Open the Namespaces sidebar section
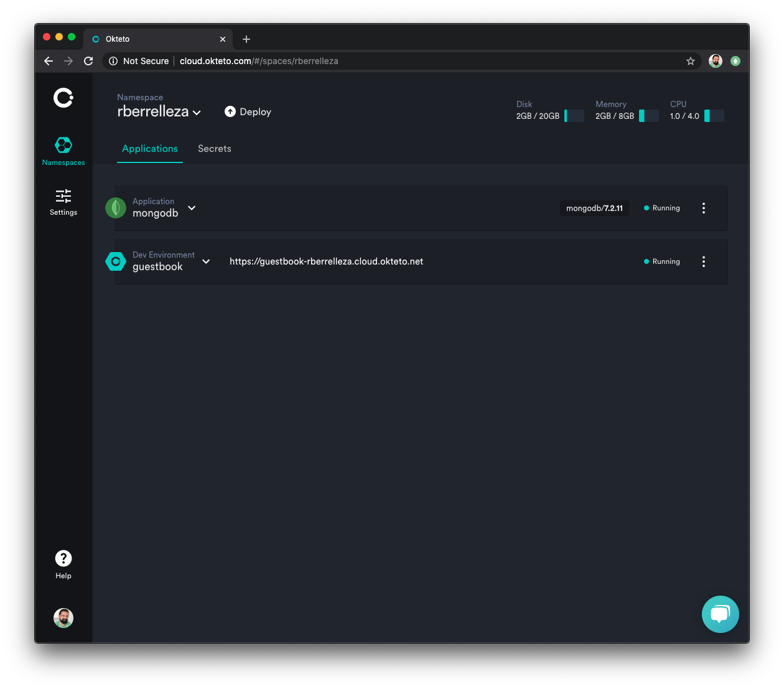Image resolution: width=784 pixels, height=689 pixels. (x=63, y=151)
